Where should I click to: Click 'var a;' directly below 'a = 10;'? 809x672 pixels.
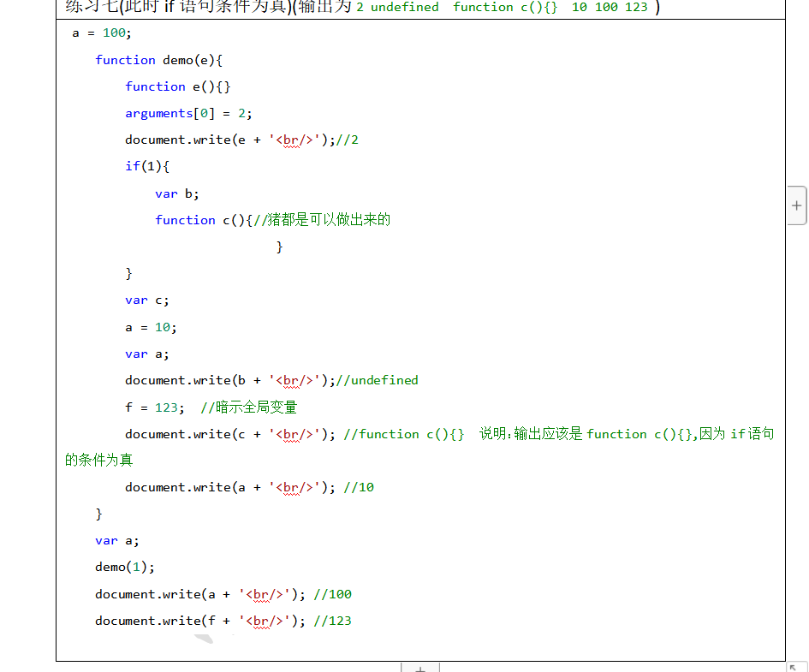(x=146, y=354)
